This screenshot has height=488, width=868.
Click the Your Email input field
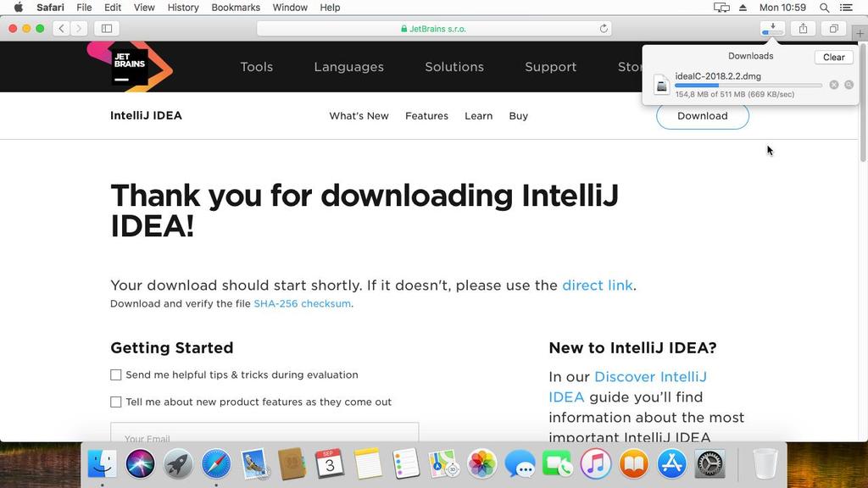264,434
